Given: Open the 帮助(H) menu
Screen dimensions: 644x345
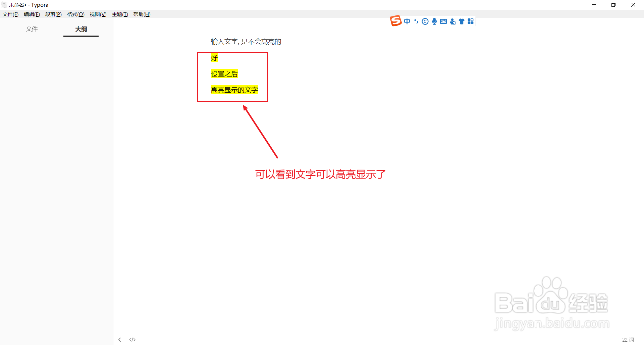Looking at the screenshot, I should (x=142, y=14).
